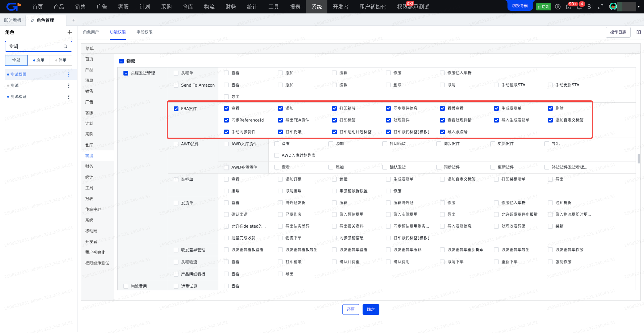644x333 pixels.
Task: Click the pin icon on 角色管理 tab
Action: point(33,20)
